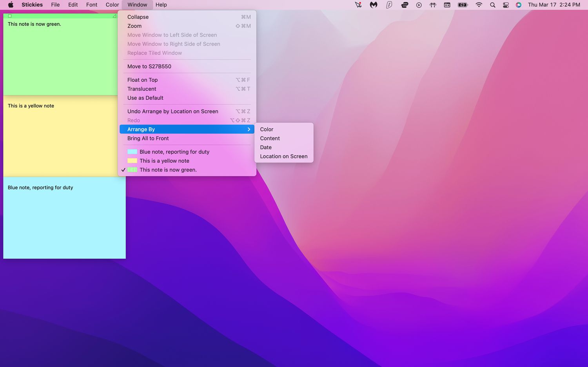
Task: Select Bring All to Front
Action: tap(148, 138)
